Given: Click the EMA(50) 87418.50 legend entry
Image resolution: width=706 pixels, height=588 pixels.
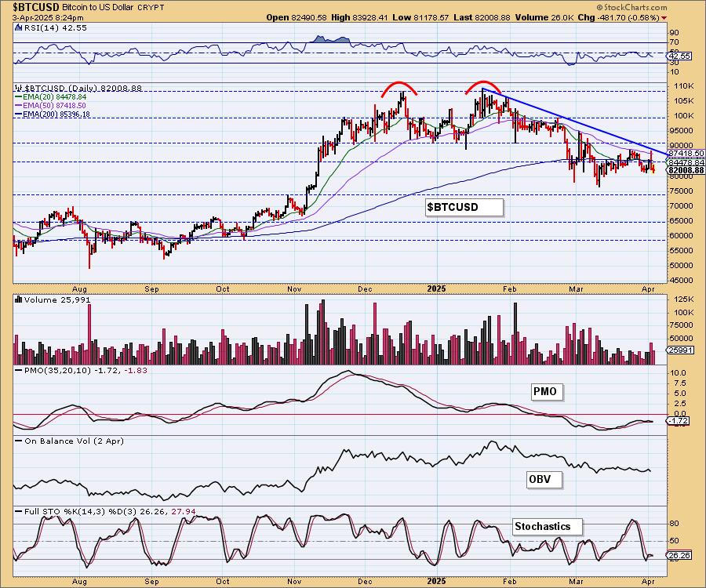Looking at the screenshot, I should coord(54,106).
